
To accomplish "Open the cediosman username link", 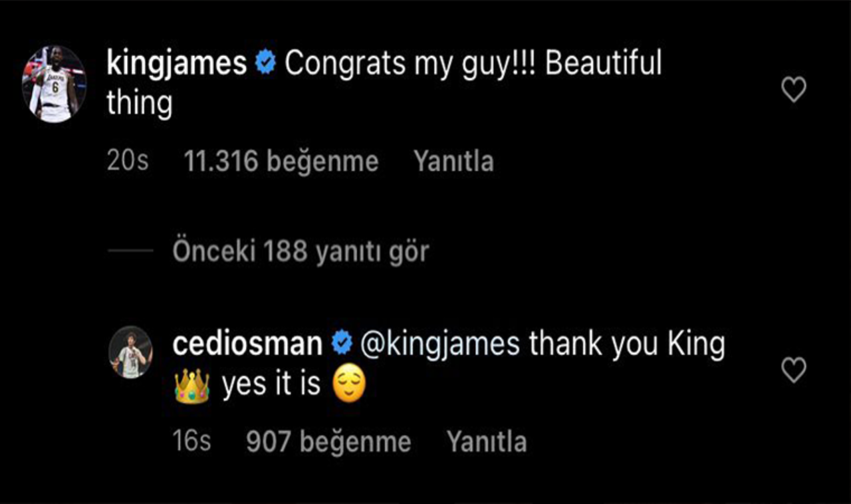I will (247, 344).
